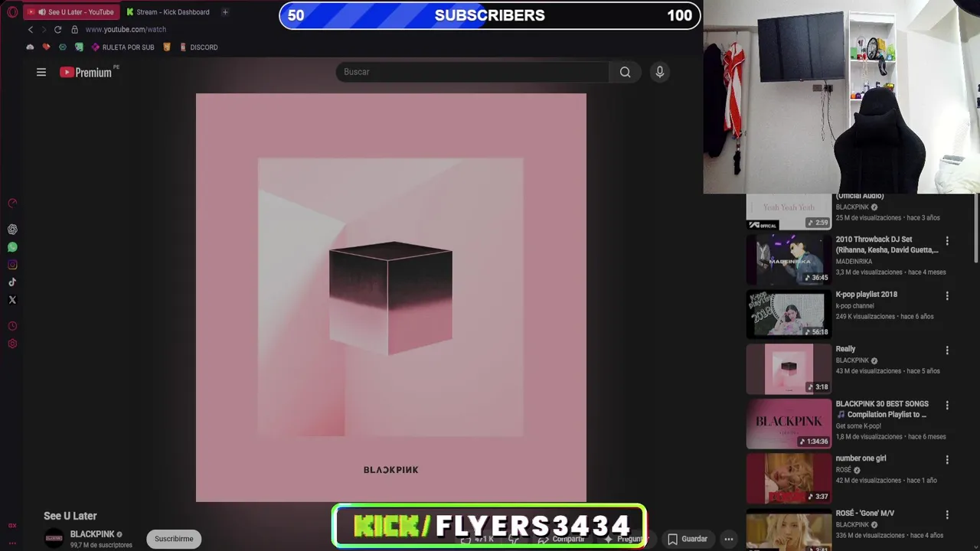
Task: Open the DISCORD bookmark
Action: point(198,47)
